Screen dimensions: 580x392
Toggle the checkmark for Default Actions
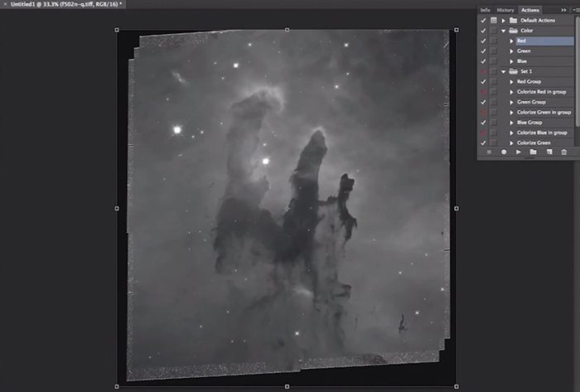(483, 20)
